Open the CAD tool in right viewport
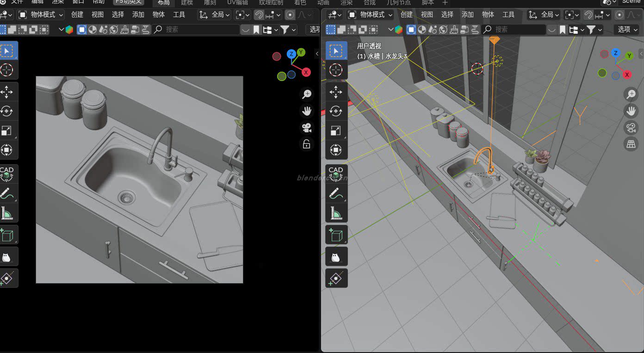644x353 pixels. click(x=336, y=174)
